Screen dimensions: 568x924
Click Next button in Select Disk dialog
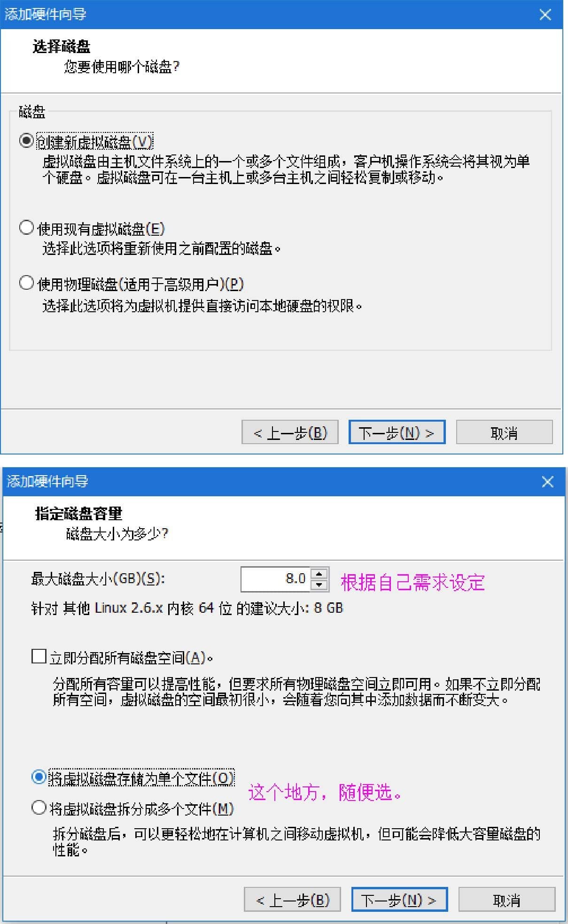coord(397,432)
